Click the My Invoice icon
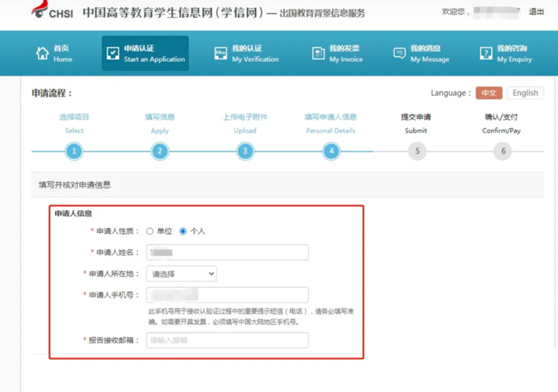Image resolution: width=558 pixels, height=392 pixels. (318, 53)
